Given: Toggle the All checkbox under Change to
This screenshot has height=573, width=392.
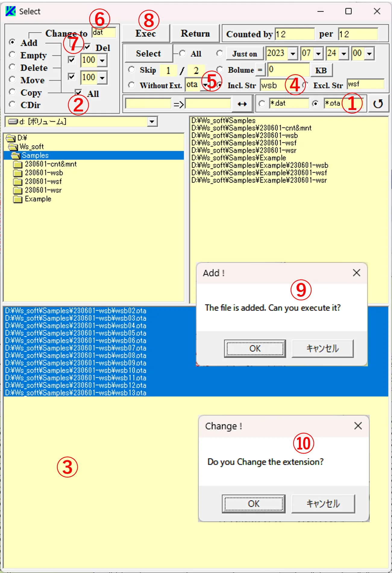Looking at the screenshot, I should tap(78, 92).
